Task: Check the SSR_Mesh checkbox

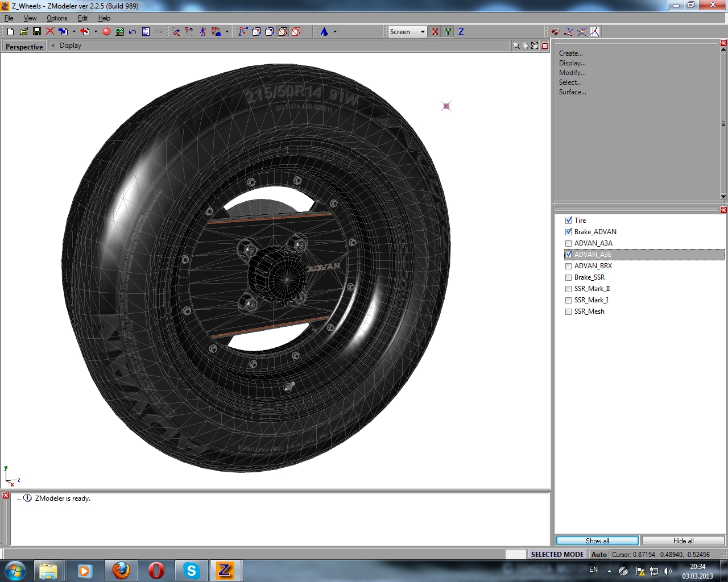Action: tap(569, 311)
